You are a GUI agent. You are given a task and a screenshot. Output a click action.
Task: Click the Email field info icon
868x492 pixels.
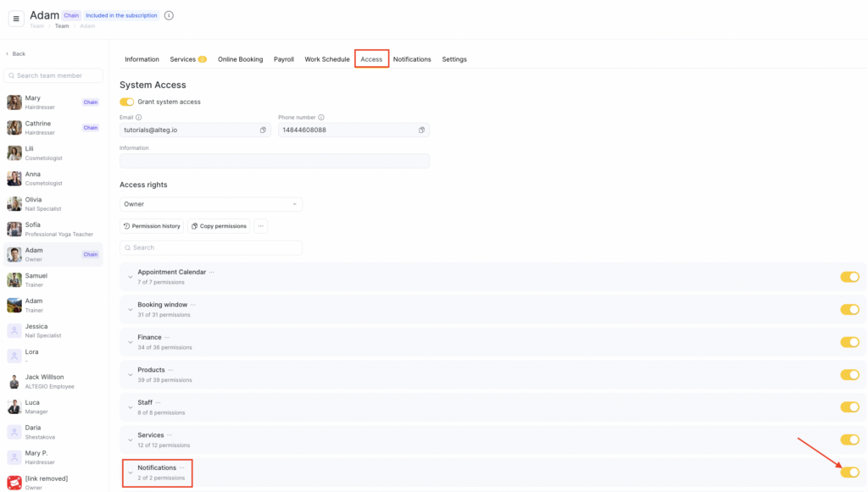[x=139, y=118]
